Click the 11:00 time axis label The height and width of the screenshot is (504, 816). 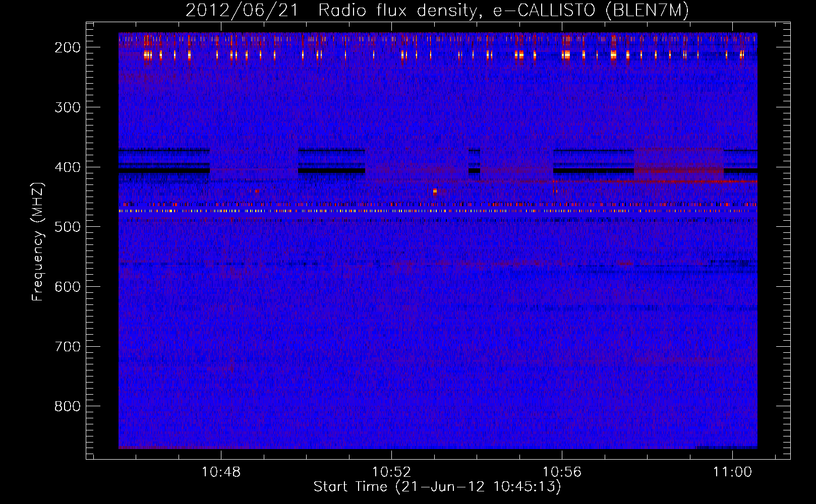tap(732, 472)
